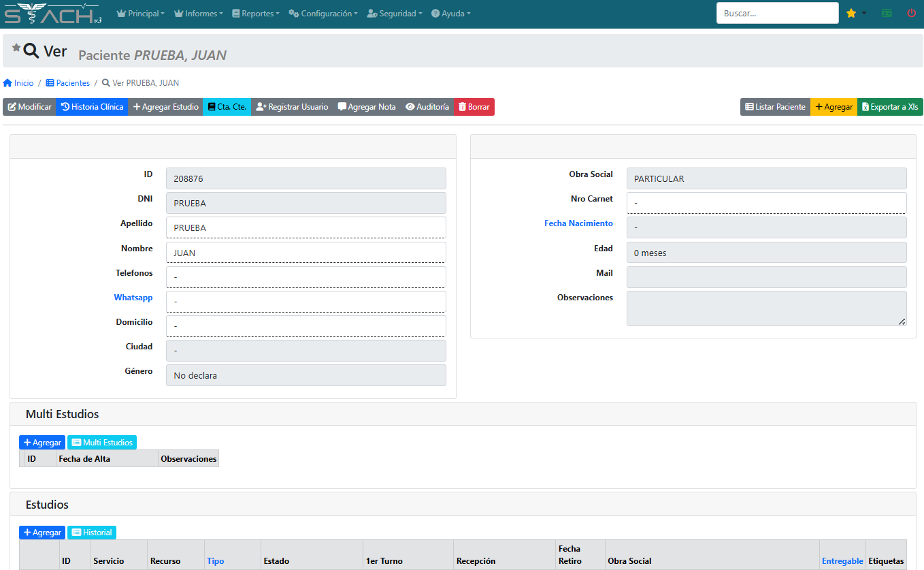Viewport: 924px width, 570px height.
Task: Click the Nro Carnet input field
Action: [766, 203]
